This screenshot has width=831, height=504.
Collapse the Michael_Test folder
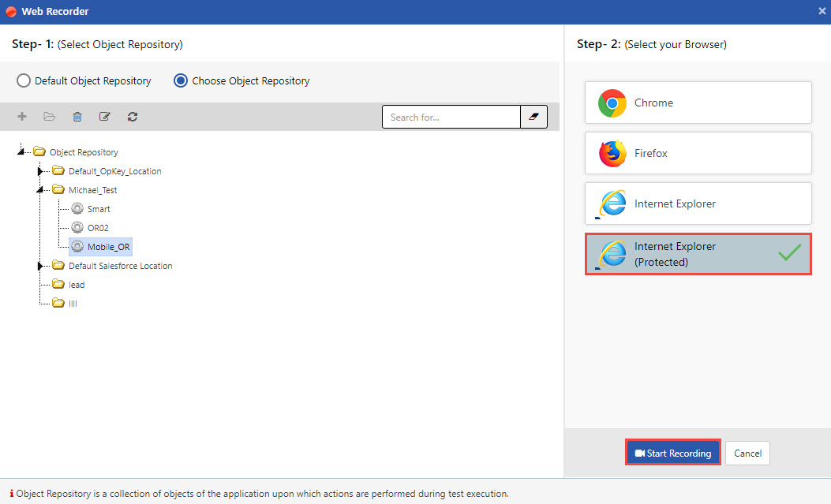(x=40, y=190)
